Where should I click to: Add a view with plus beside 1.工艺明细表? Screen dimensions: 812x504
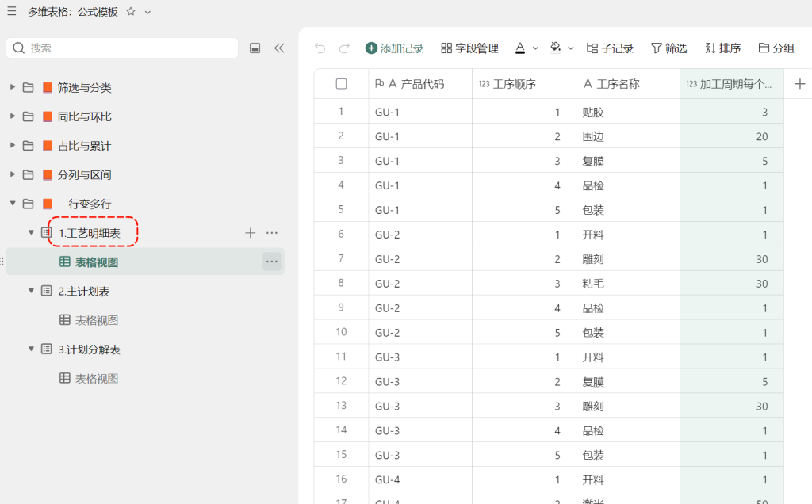(250, 233)
